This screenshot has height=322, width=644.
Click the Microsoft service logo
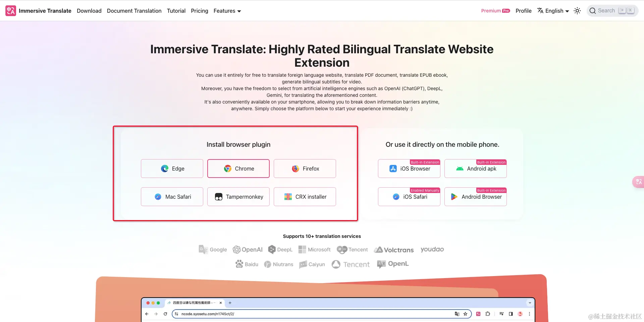[315, 250]
